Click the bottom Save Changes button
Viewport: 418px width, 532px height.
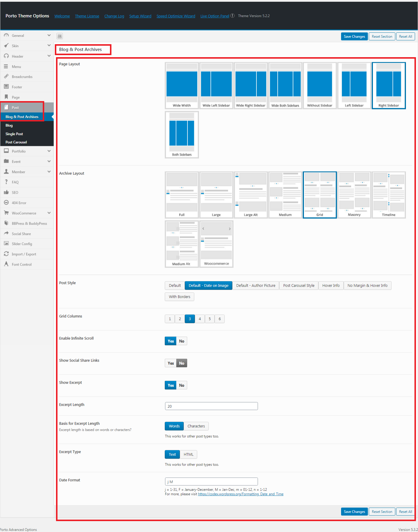click(x=354, y=512)
